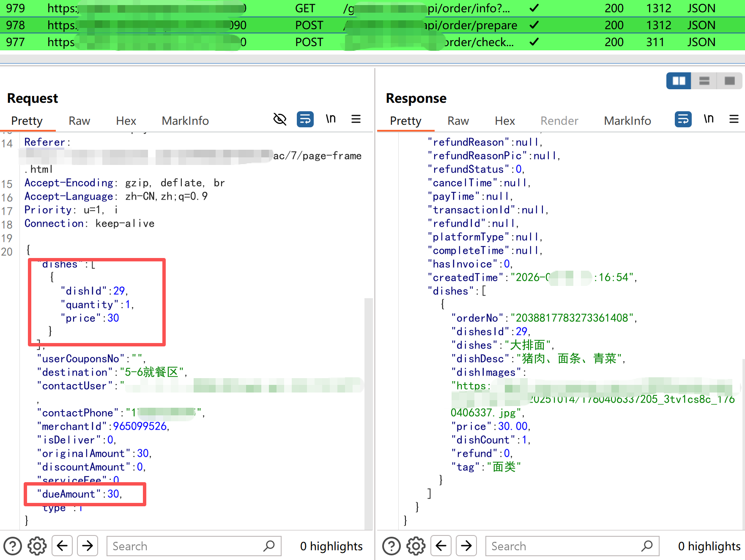This screenshot has width=745, height=560.
Task: Open Request search help icon
Action: click(x=13, y=546)
